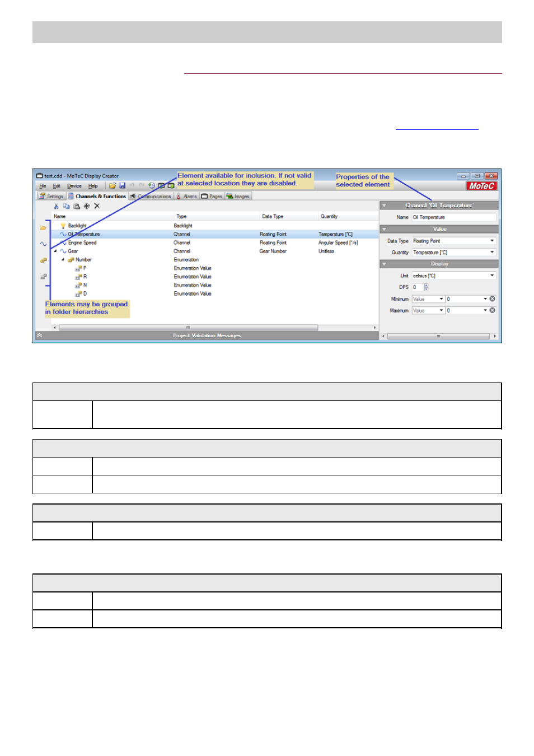534x756 pixels.
Task: Click the Project Validation Messages bar title
Action: tap(207, 335)
